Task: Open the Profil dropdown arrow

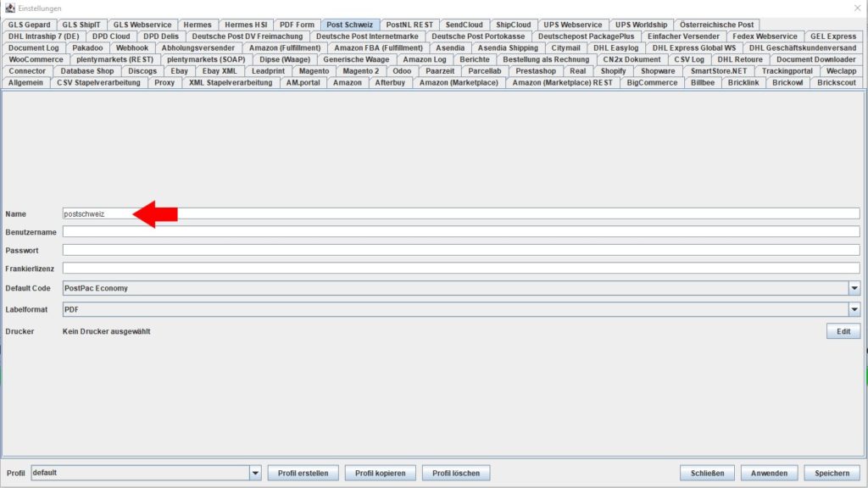Action: (255, 473)
